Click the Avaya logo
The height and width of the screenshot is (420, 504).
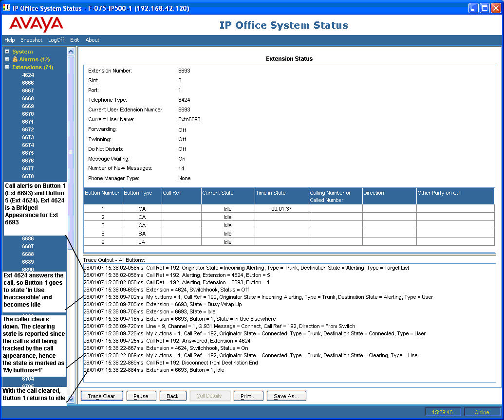[x=36, y=24]
